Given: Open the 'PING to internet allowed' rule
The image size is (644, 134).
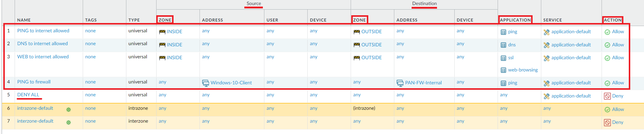Looking at the screenshot, I should tap(43, 31).
